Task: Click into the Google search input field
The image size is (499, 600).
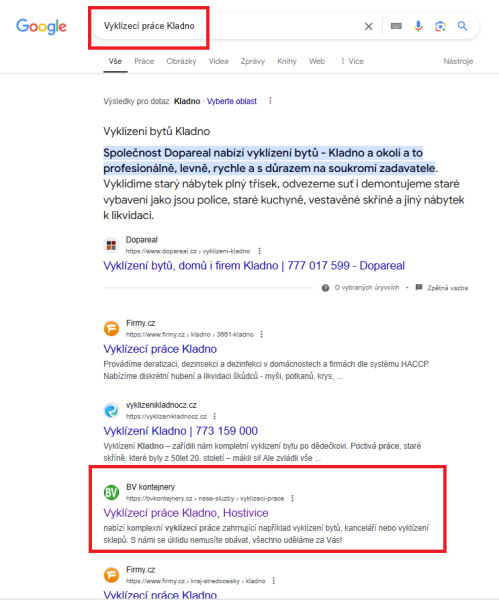Action: (x=230, y=26)
